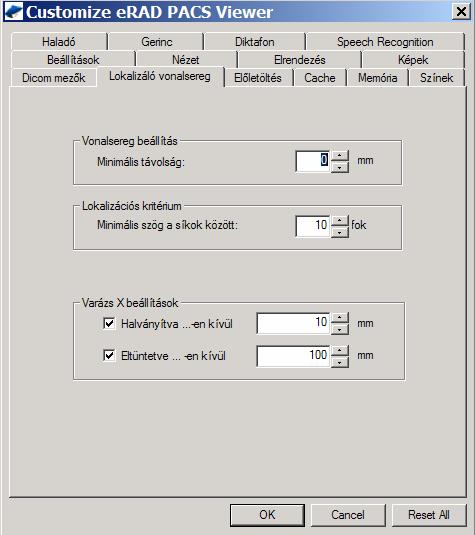Click the Minimális szög value field
The height and width of the screenshot is (535, 475).
[x=313, y=226]
